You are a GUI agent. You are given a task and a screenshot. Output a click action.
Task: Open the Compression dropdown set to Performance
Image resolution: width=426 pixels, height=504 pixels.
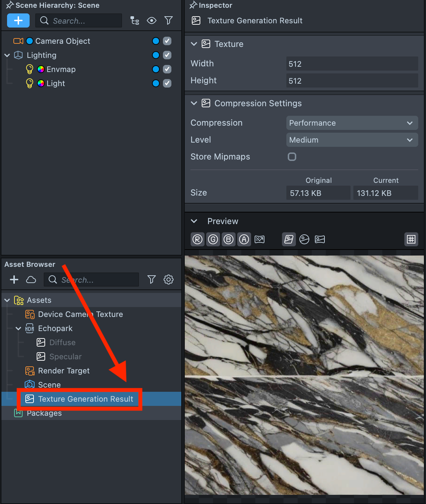click(x=352, y=123)
